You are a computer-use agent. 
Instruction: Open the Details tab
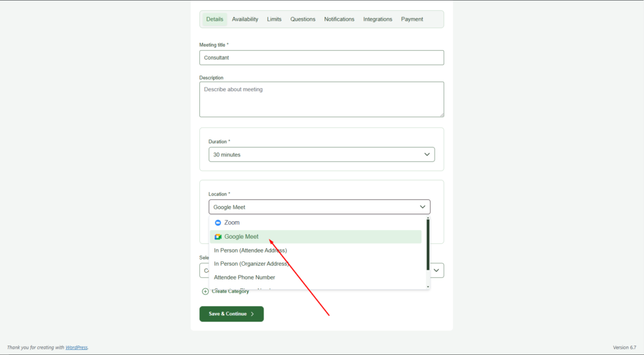point(214,19)
